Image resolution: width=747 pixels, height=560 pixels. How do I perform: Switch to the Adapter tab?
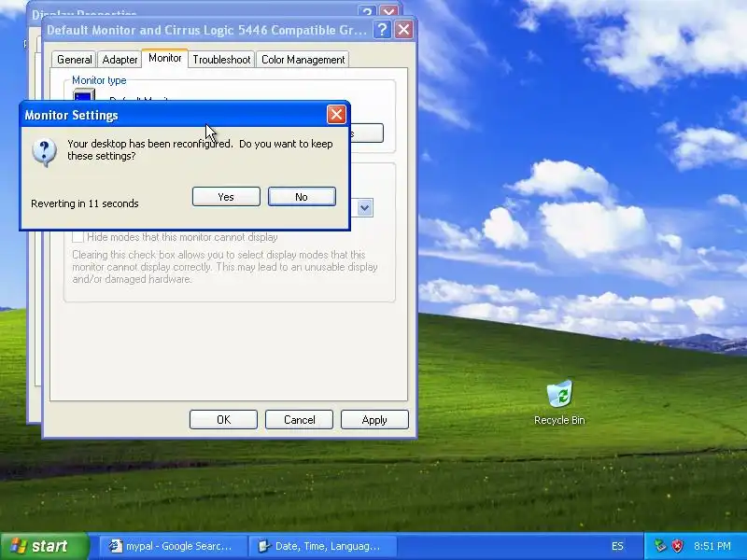(120, 60)
